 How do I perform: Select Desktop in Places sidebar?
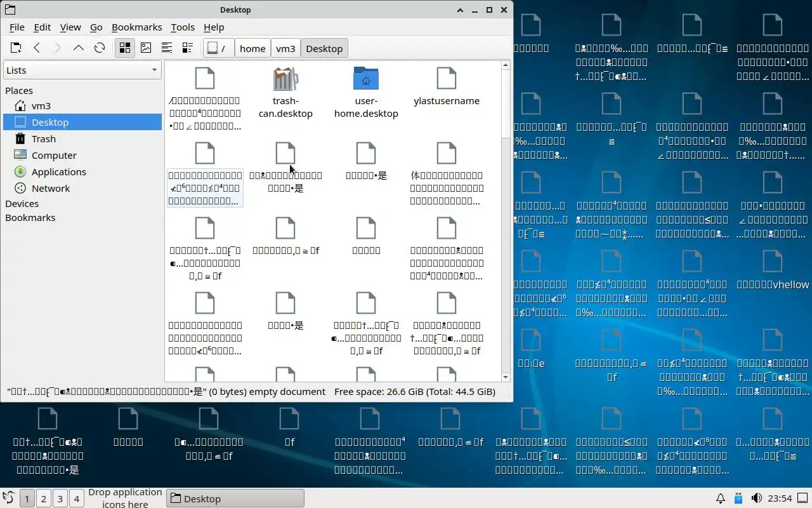(82, 122)
